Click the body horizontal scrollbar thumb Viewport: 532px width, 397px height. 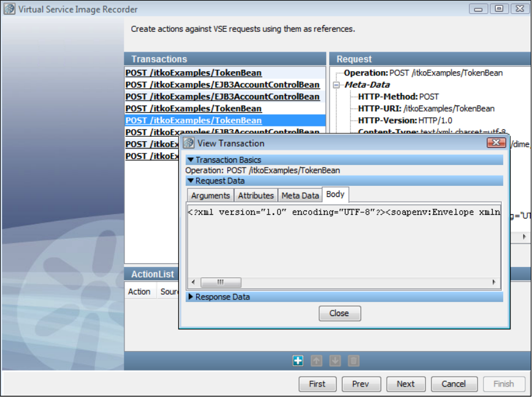(221, 282)
